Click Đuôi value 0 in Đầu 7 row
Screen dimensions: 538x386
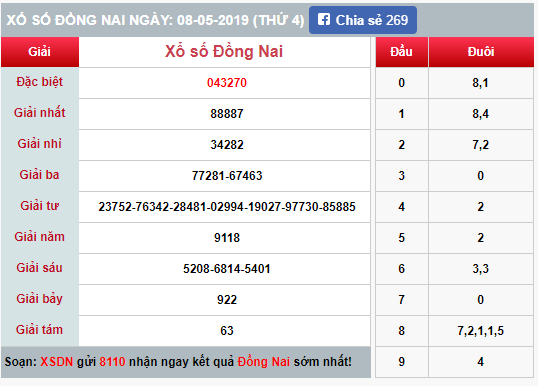[481, 300]
